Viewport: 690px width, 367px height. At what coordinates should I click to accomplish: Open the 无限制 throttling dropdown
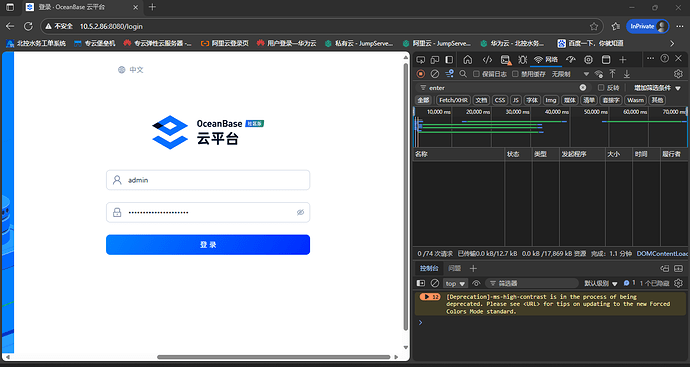570,74
